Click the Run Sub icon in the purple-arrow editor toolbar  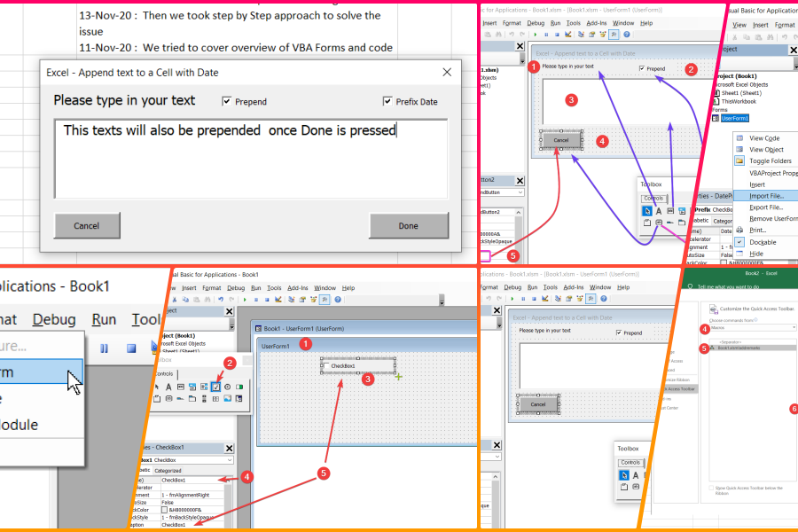pos(535,35)
